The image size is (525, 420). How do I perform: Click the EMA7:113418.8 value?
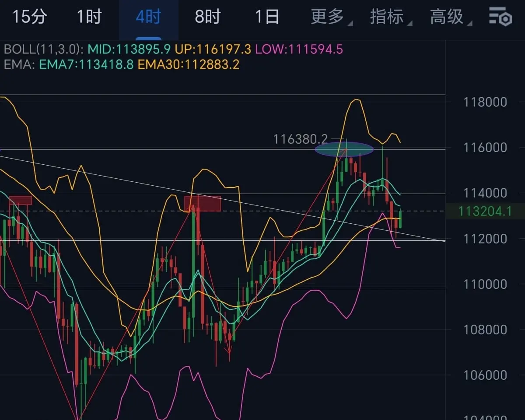(87, 65)
